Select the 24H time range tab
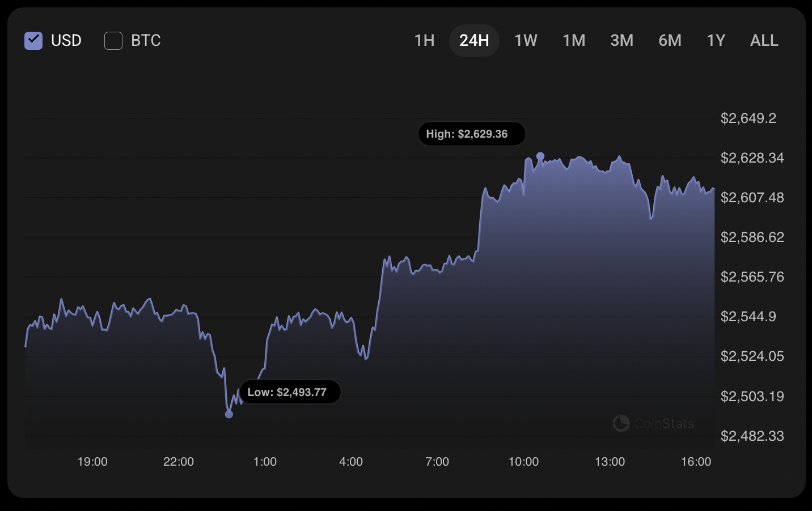812x511 pixels. coord(474,40)
